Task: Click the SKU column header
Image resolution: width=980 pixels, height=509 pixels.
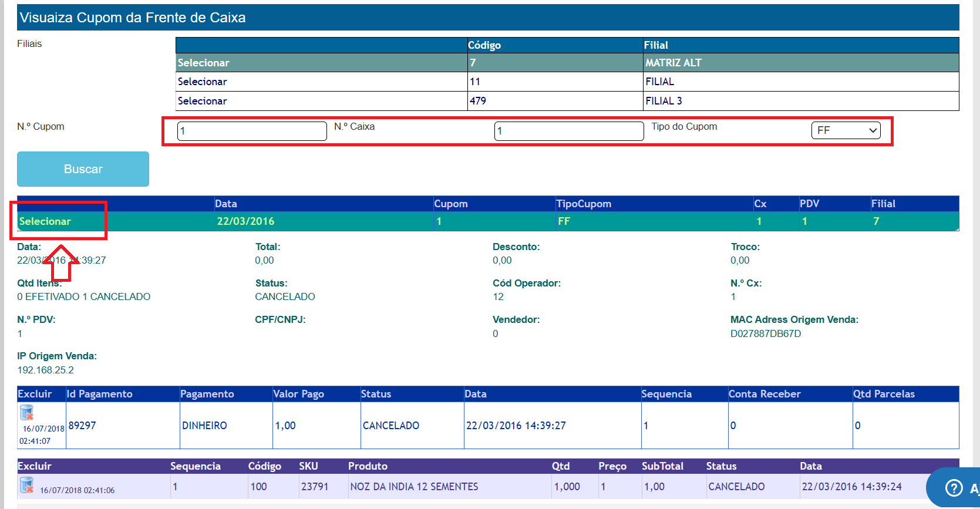Action: pos(308,466)
